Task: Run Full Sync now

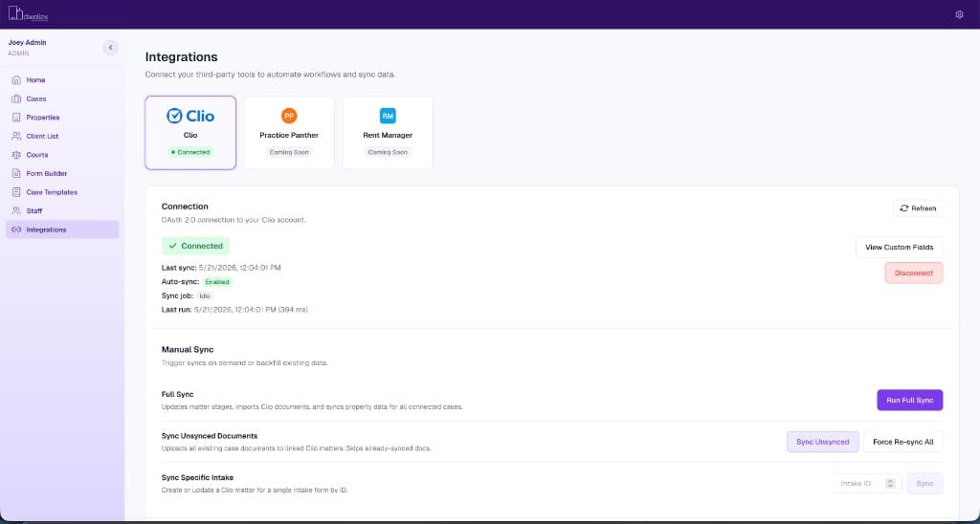Action: [910, 401]
